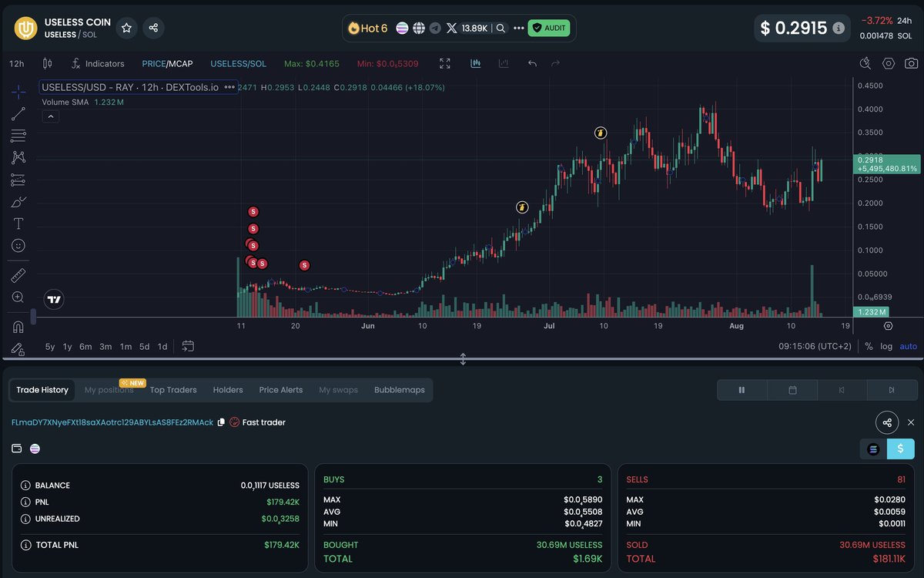Expand more token links ellipsis

[x=518, y=28]
